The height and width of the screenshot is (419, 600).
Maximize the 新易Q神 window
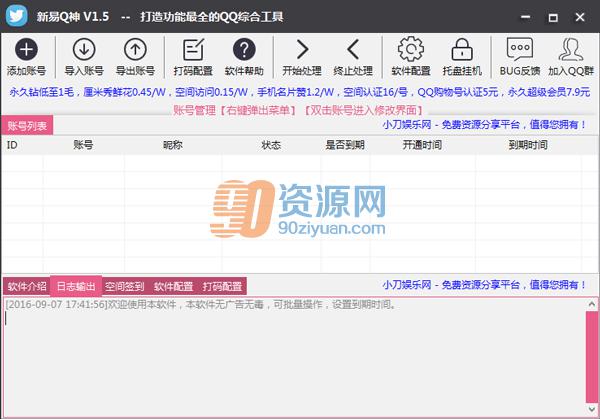click(553, 17)
